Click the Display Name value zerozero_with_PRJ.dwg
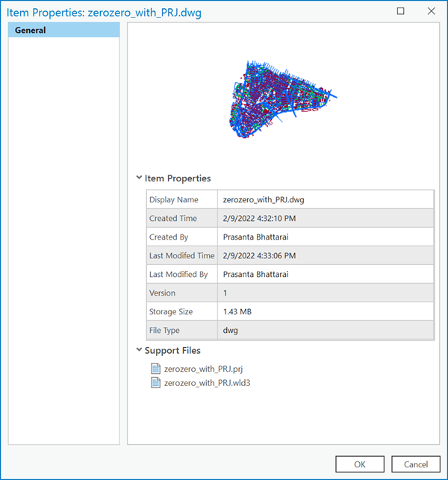 tap(264, 200)
